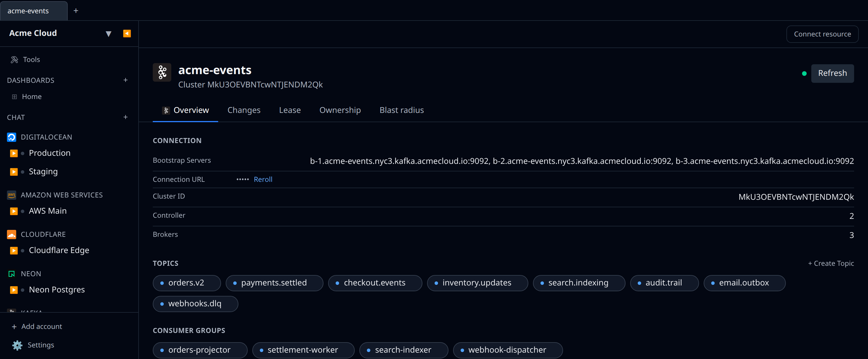Switch to the Changes tab
Viewport: 868px width, 359px height.
tap(244, 110)
